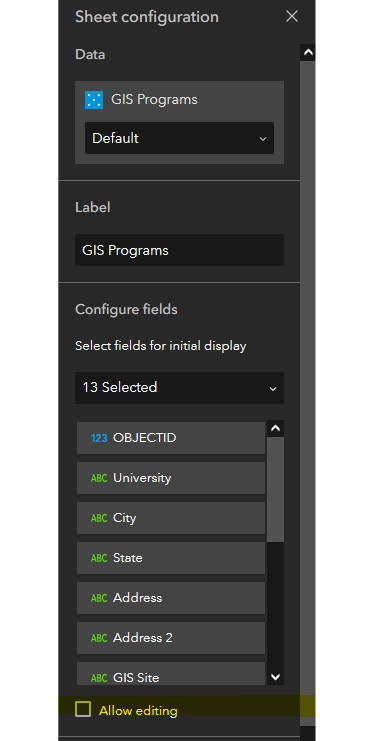Enable the Allow editing checkbox
This screenshot has width=373, height=741.
point(83,709)
